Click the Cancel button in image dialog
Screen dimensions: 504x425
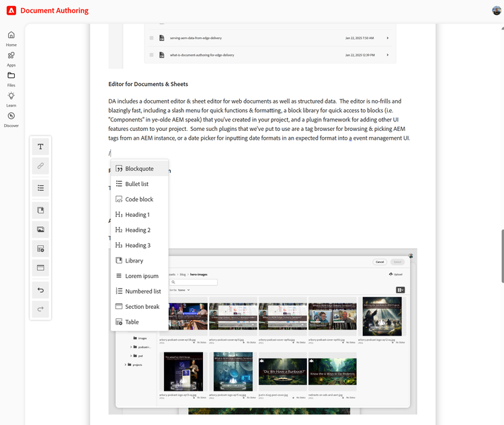380,262
